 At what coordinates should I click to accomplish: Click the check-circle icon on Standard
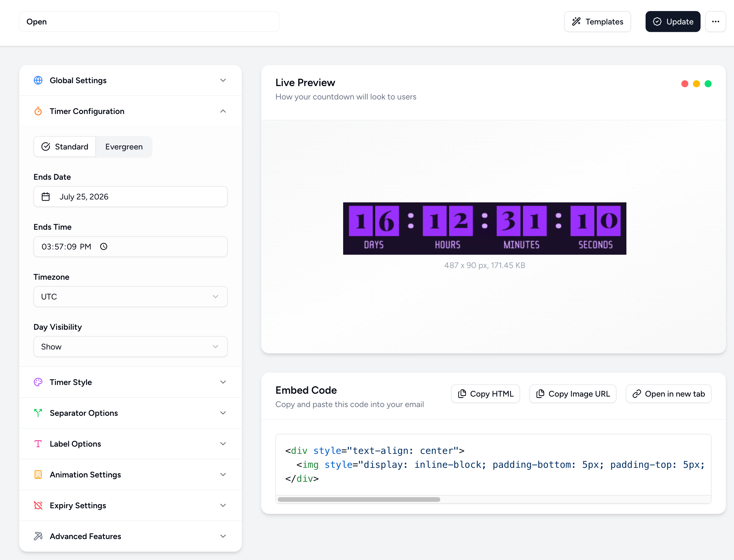point(46,147)
